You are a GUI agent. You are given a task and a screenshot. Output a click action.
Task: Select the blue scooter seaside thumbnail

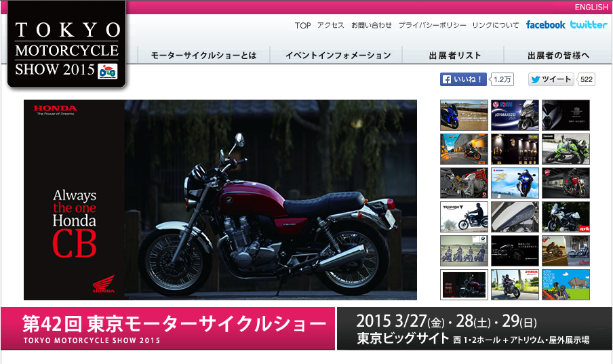point(464,115)
